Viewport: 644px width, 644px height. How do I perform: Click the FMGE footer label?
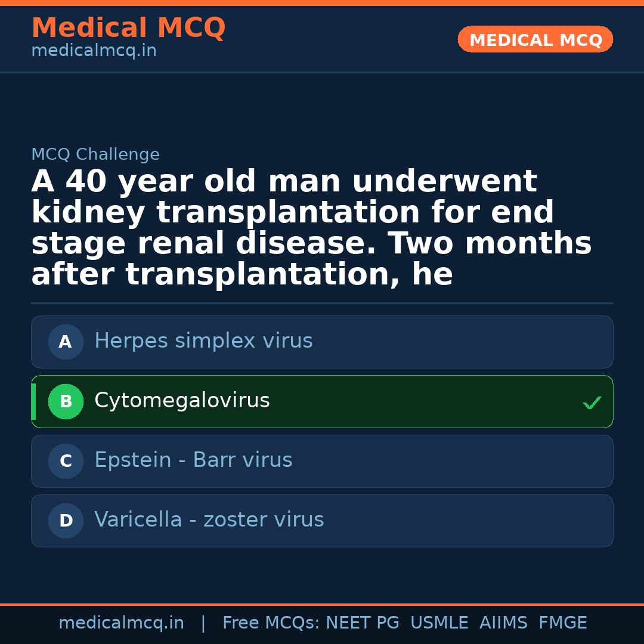562,623
